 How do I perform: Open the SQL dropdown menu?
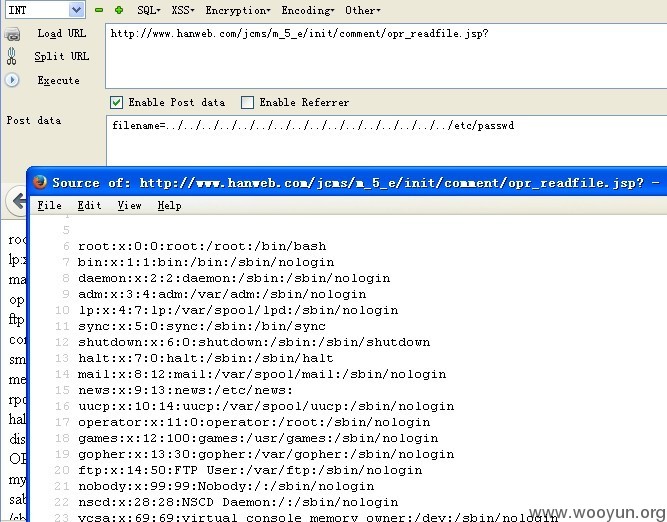point(149,10)
